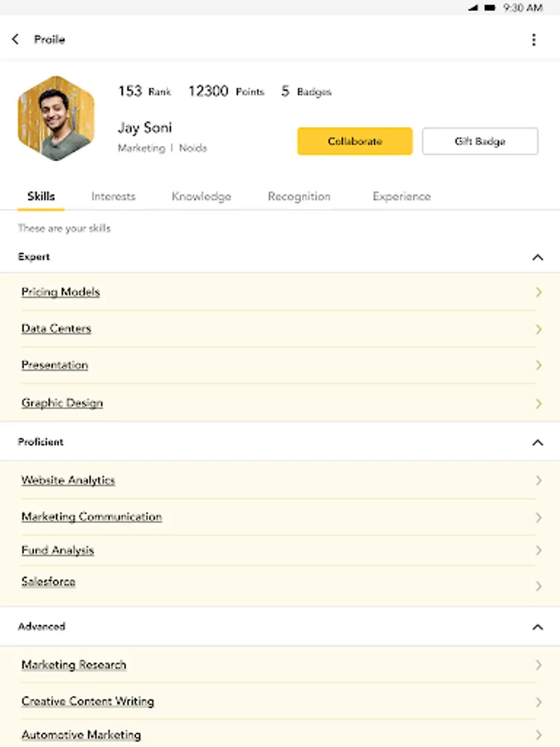
Task: Collapse the Advanced skills section
Action: click(538, 627)
